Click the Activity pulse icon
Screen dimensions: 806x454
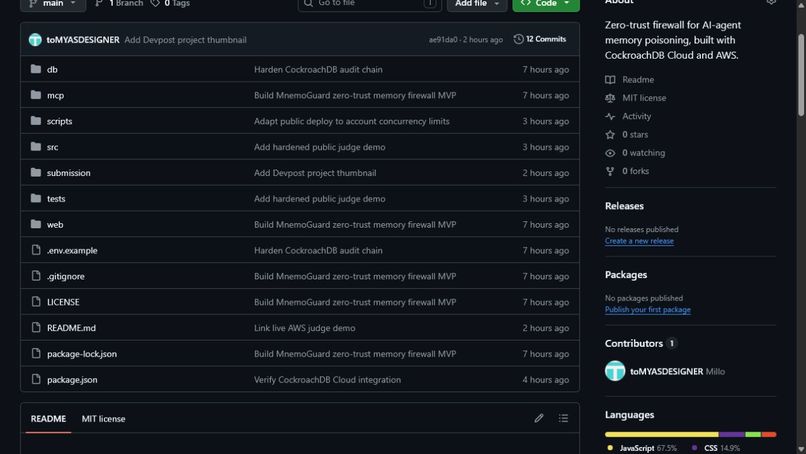(x=610, y=116)
